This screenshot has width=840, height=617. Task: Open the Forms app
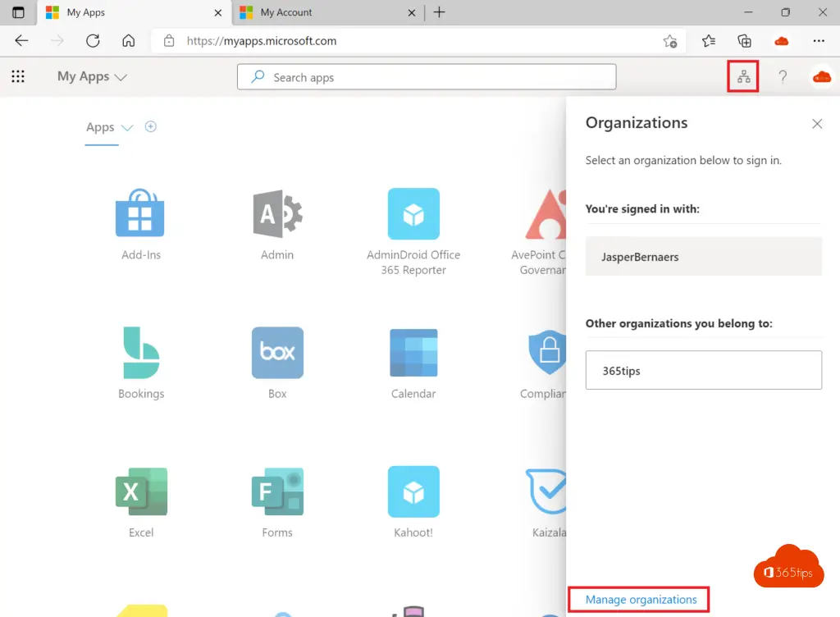(x=277, y=502)
